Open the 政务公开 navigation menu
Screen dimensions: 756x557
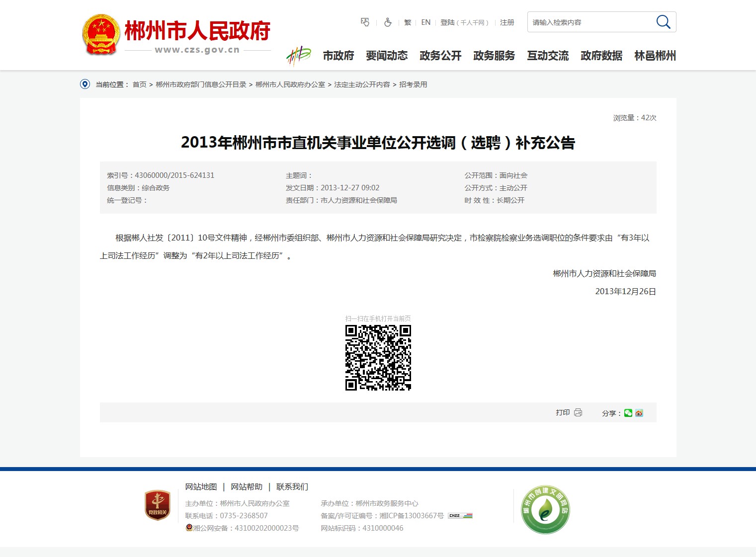pyautogui.click(x=440, y=56)
